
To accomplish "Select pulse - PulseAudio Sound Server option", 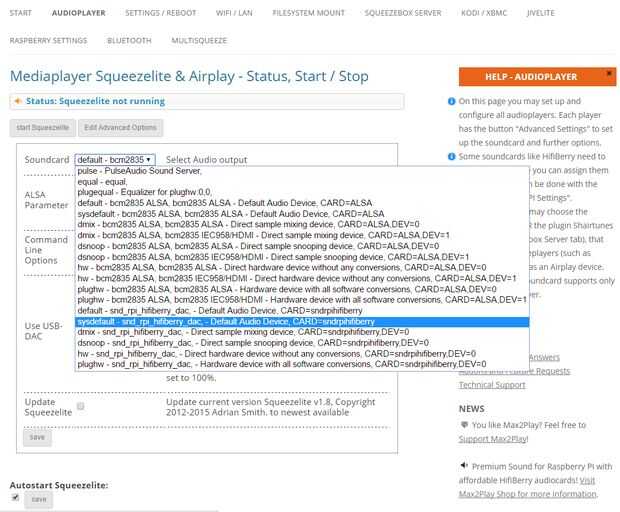I will tap(302, 171).
